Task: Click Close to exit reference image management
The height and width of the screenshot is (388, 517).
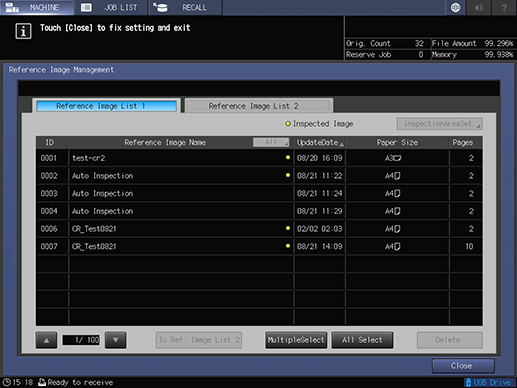Action: coord(463,366)
